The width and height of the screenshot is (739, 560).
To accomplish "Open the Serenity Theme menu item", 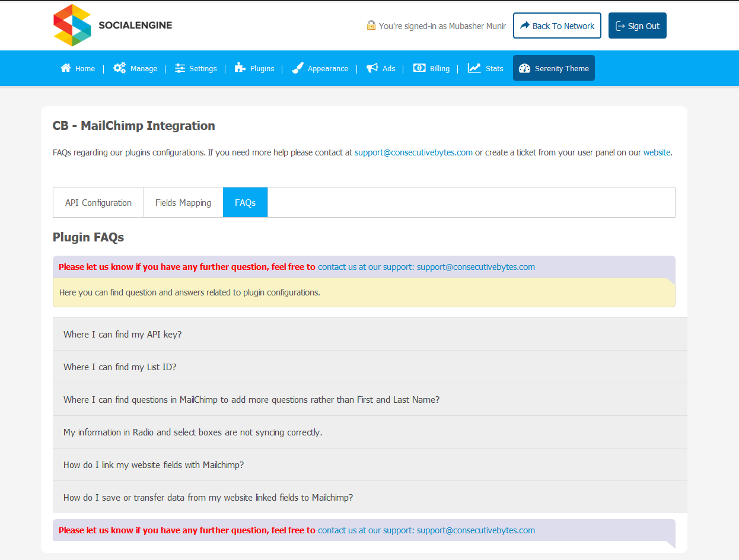I will (553, 68).
